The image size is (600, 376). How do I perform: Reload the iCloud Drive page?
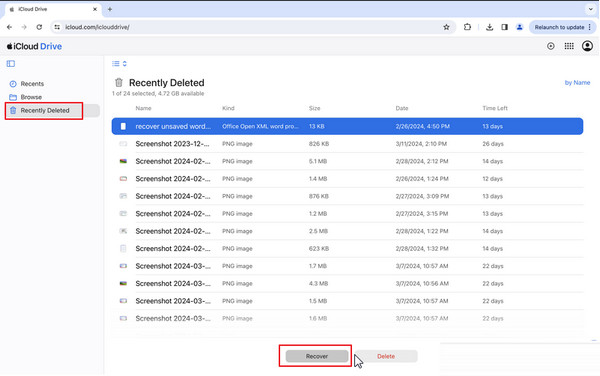pos(39,27)
